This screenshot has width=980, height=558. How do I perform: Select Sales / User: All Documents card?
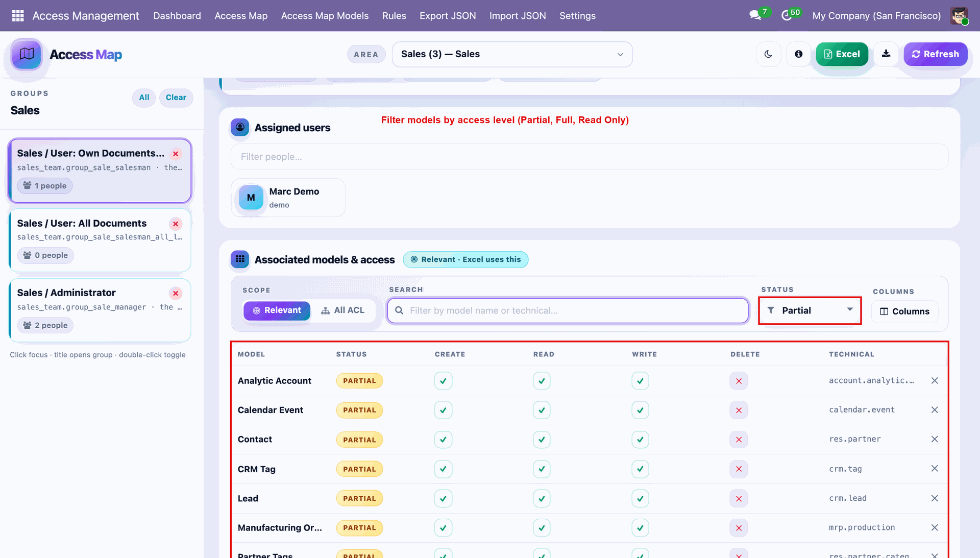pos(100,240)
